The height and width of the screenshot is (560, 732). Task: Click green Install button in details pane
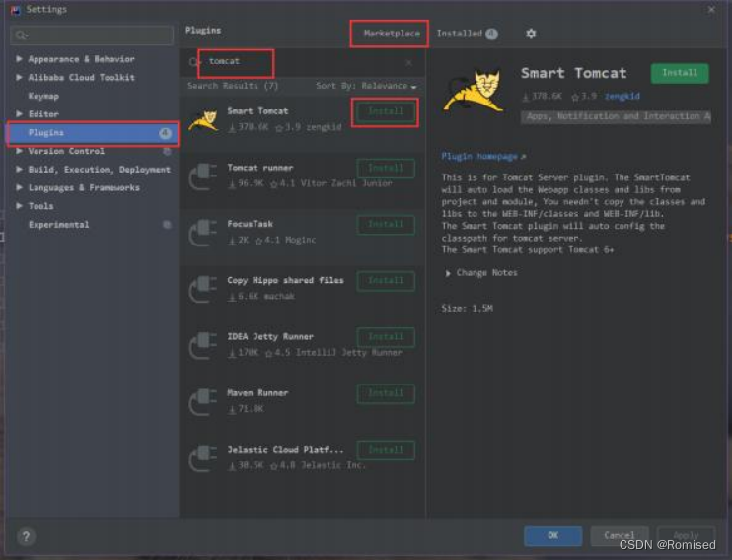[x=680, y=73]
